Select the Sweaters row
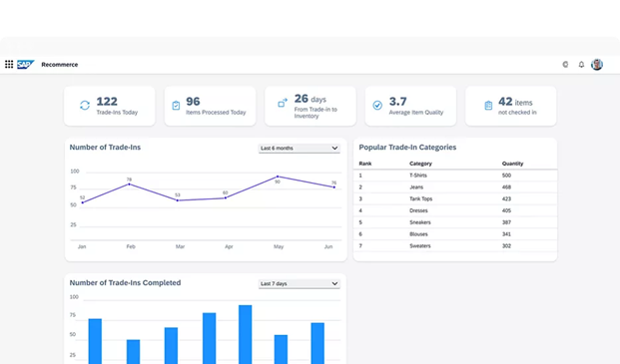 click(x=455, y=246)
